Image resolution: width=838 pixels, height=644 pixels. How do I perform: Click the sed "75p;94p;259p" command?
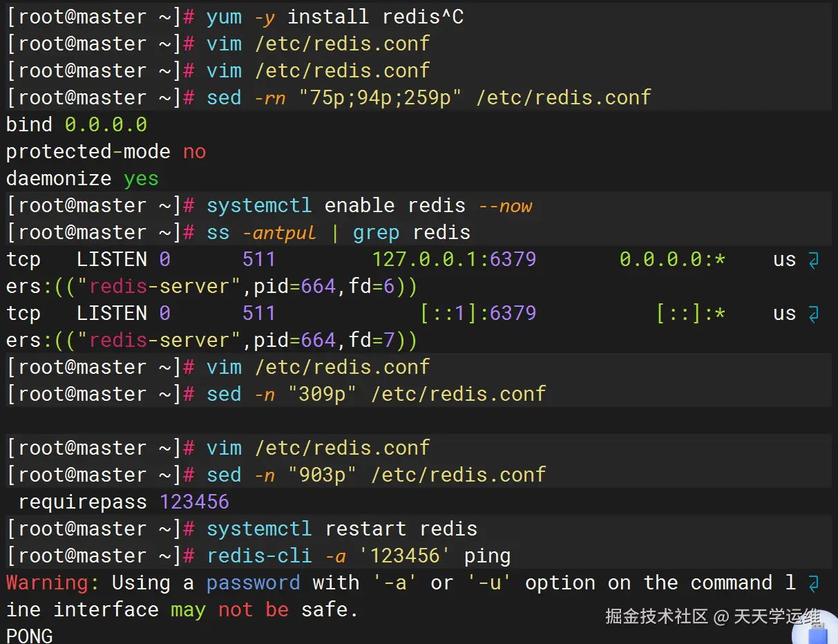[x=428, y=98]
